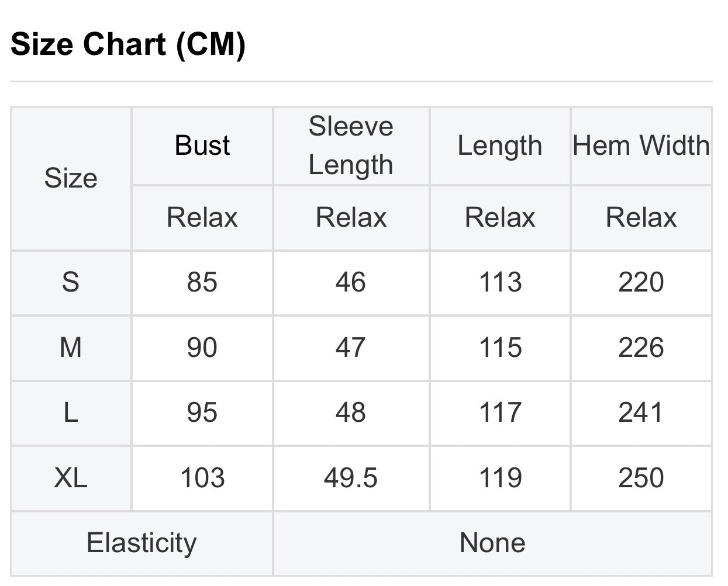Click the Bust column header
The height and width of the screenshot is (586, 728).
point(202,145)
